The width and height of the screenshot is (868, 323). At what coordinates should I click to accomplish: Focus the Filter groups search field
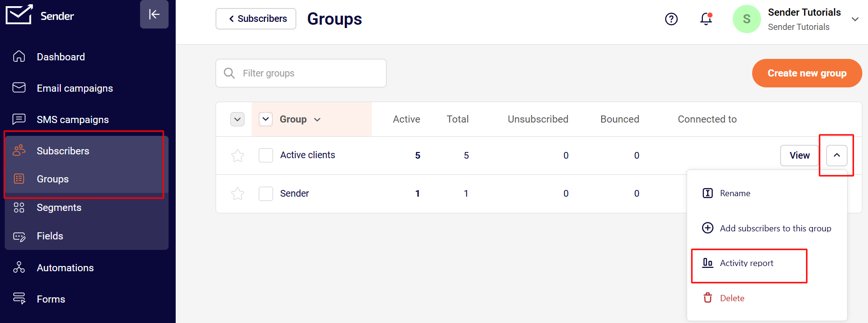(301, 73)
